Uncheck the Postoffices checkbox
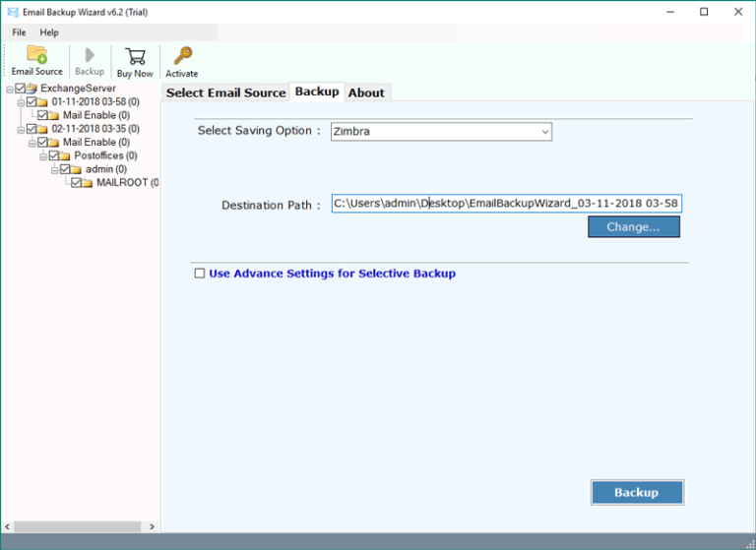This screenshot has width=756, height=550. [53, 155]
